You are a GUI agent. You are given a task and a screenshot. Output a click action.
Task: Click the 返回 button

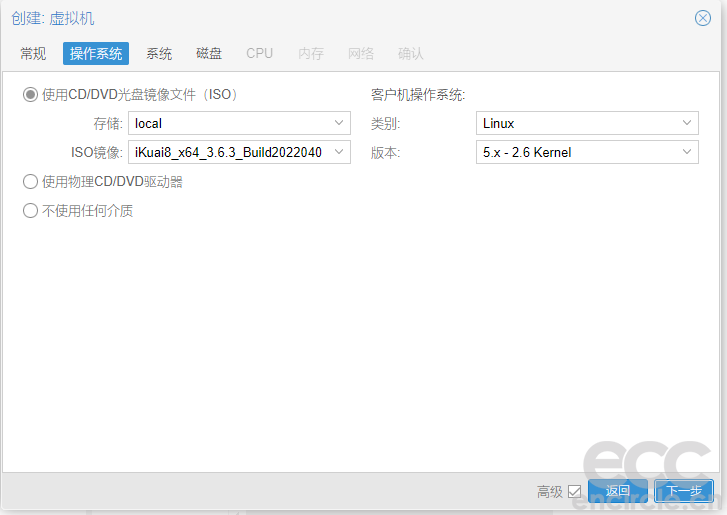(618, 491)
